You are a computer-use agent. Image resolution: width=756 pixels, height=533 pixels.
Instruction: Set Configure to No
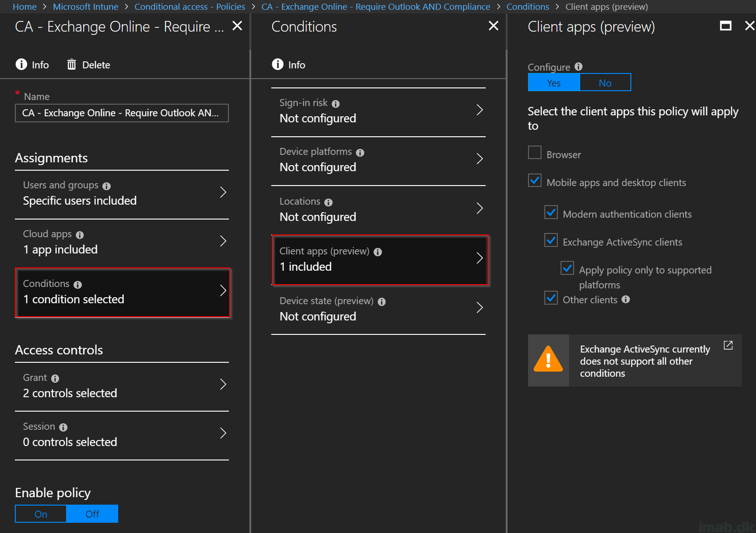point(605,82)
